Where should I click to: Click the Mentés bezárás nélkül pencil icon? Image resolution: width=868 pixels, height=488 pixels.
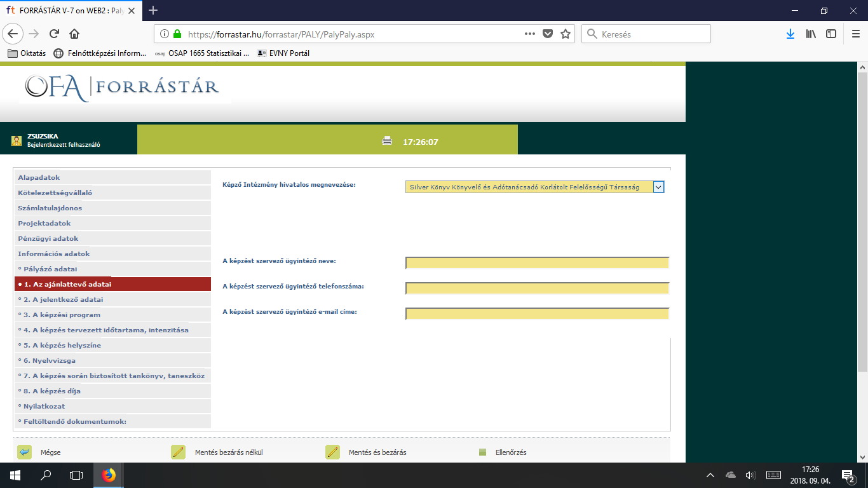[x=178, y=452]
